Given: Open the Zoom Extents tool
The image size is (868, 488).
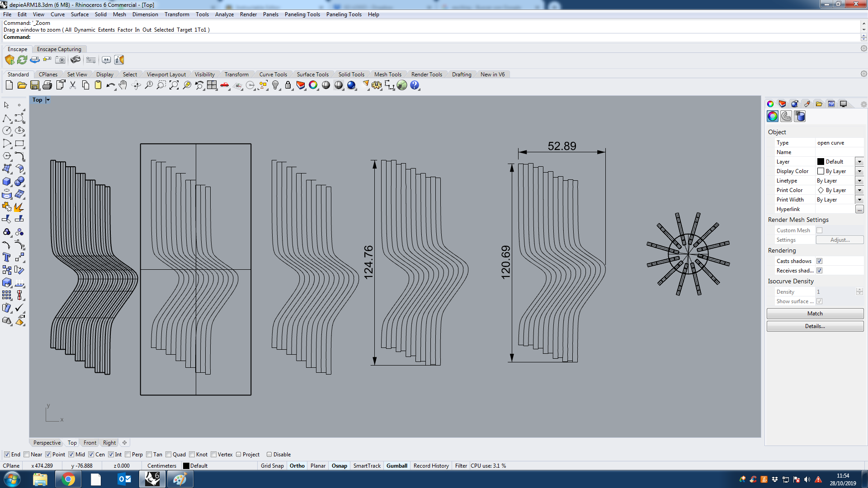Looking at the screenshot, I should pos(174,85).
